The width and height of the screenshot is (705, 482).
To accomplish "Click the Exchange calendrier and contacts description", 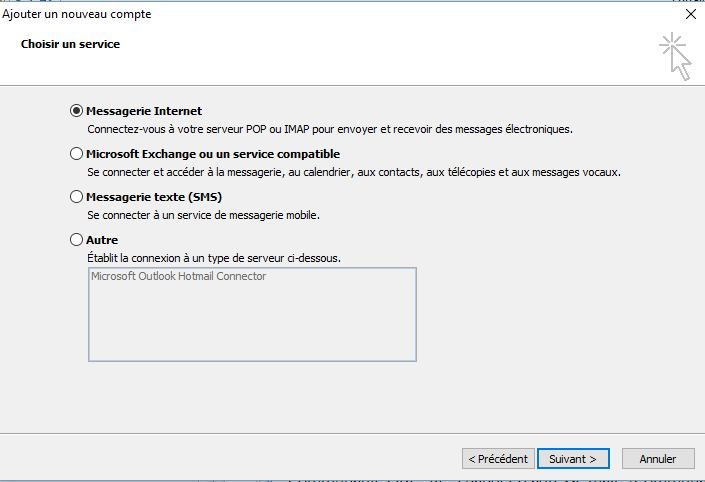I will coord(354,172).
